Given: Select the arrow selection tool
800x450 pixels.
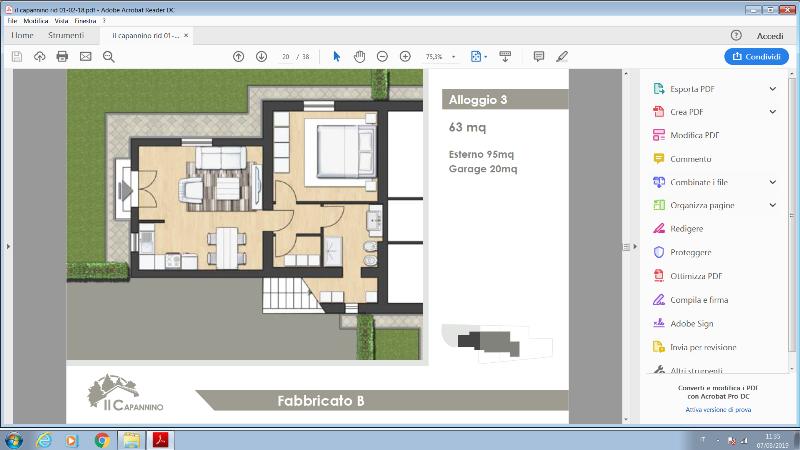Looking at the screenshot, I should [x=336, y=57].
